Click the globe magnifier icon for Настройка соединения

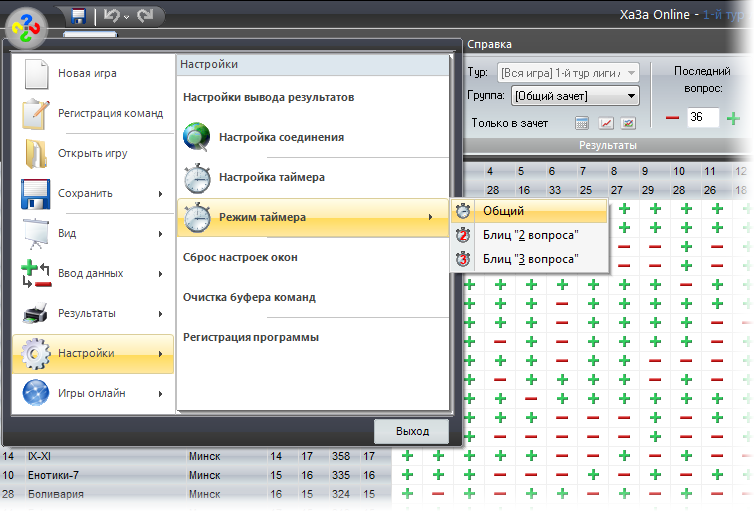[x=196, y=137]
